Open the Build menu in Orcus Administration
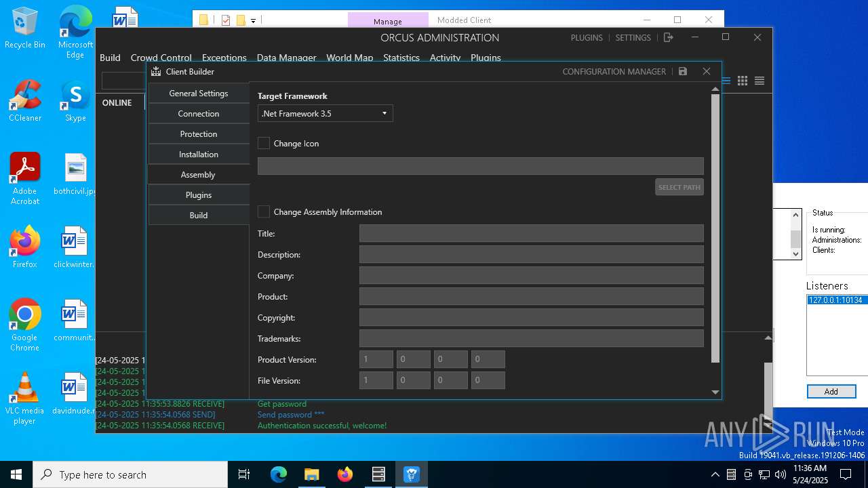The image size is (868, 488). tap(110, 58)
